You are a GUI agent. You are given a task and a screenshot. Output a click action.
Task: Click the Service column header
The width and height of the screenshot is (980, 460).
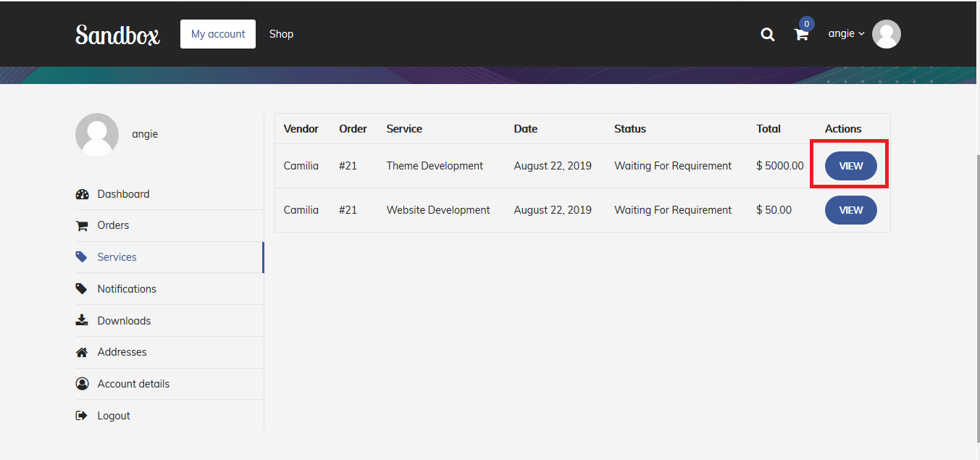tap(404, 129)
